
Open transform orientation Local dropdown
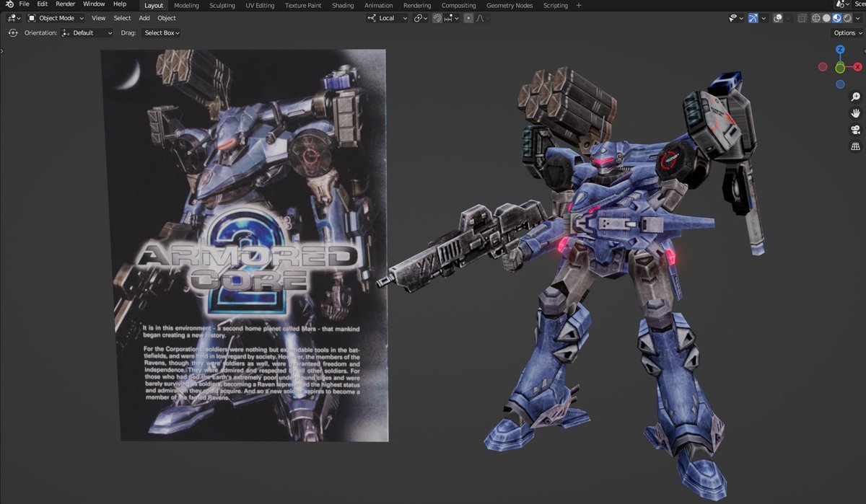388,18
